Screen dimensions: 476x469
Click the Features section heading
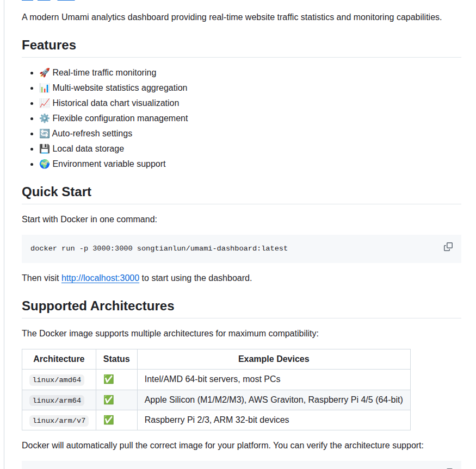click(48, 45)
